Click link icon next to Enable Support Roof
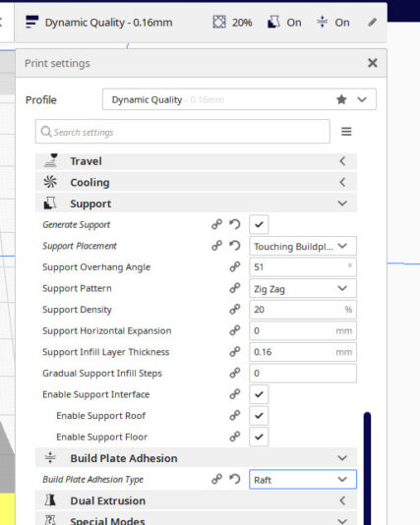The height and width of the screenshot is (525, 420). [x=235, y=415]
